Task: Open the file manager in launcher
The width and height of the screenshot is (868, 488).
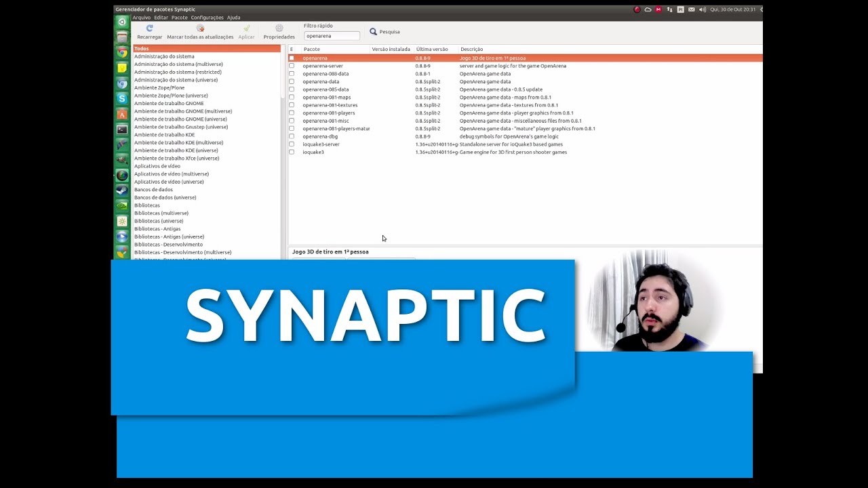Action: (x=122, y=37)
